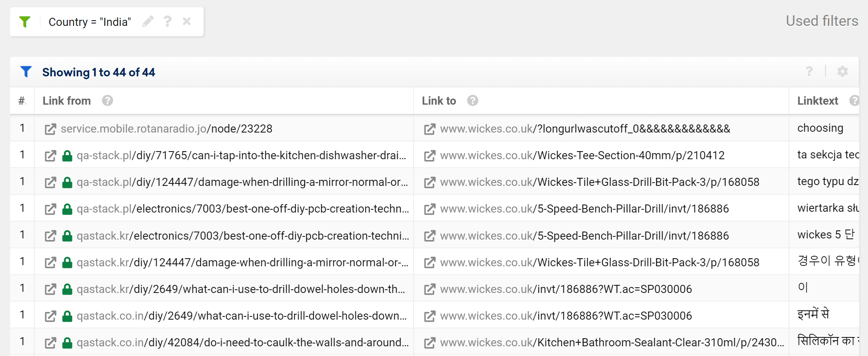The width and height of the screenshot is (868, 356).
Task: Open external icon for qa-stack.pl diy/124447 row
Action: point(50,183)
